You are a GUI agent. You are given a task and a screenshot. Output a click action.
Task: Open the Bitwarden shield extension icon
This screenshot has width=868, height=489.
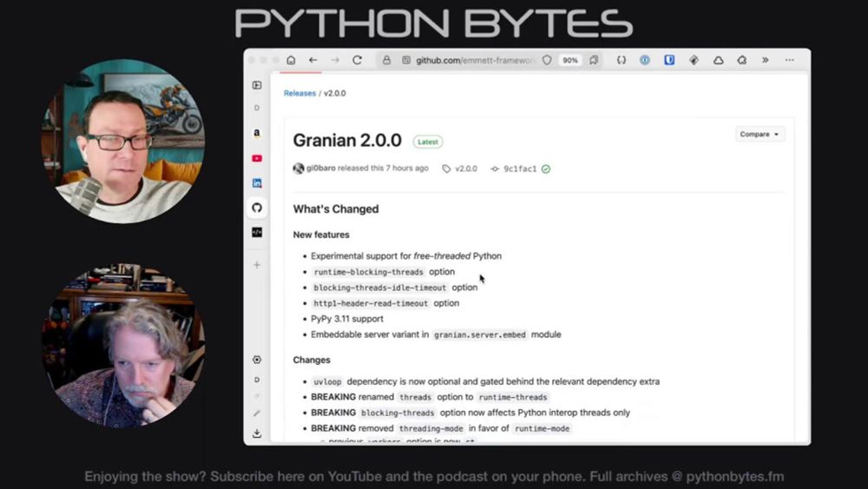[669, 60]
